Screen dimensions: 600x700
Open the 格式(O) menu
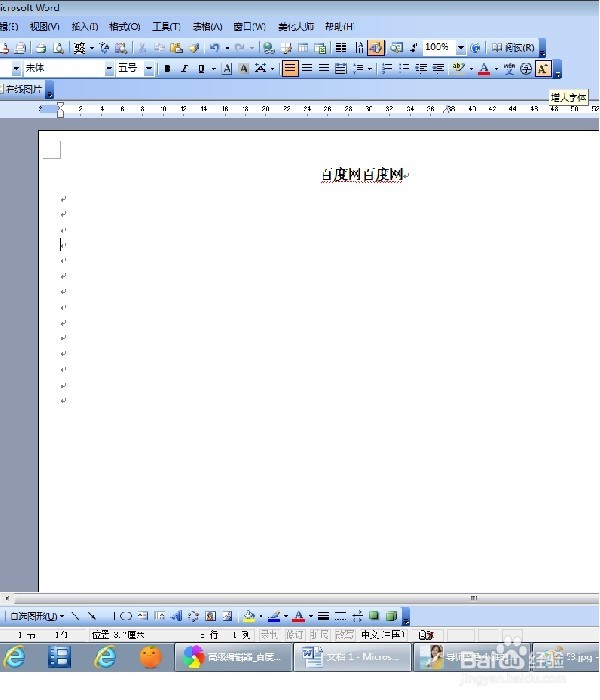(125, 27)
